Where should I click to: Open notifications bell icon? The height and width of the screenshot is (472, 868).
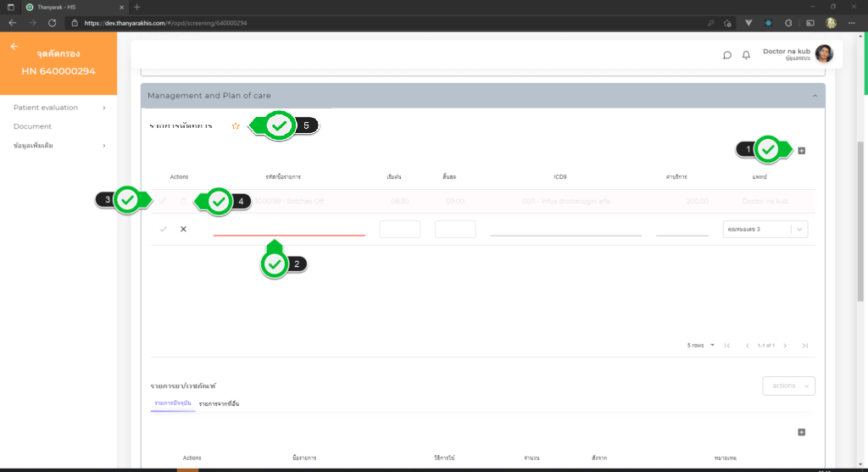(746, 55)
